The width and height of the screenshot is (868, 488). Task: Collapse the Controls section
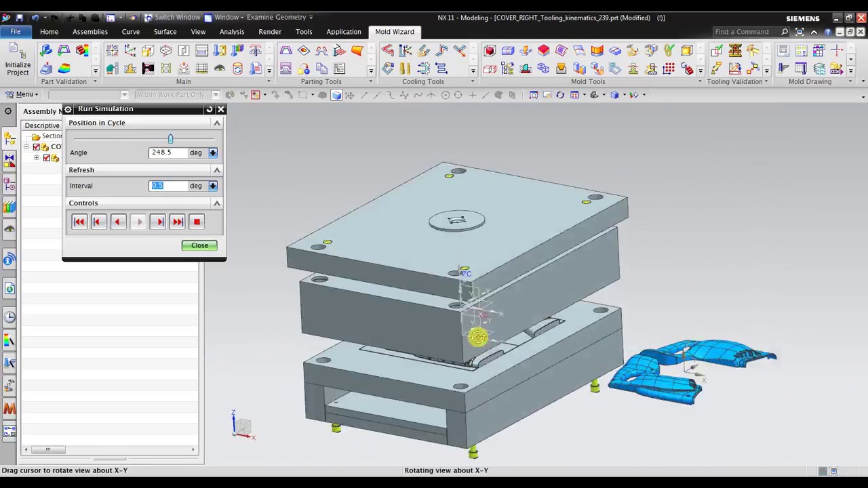pos(217,203)
